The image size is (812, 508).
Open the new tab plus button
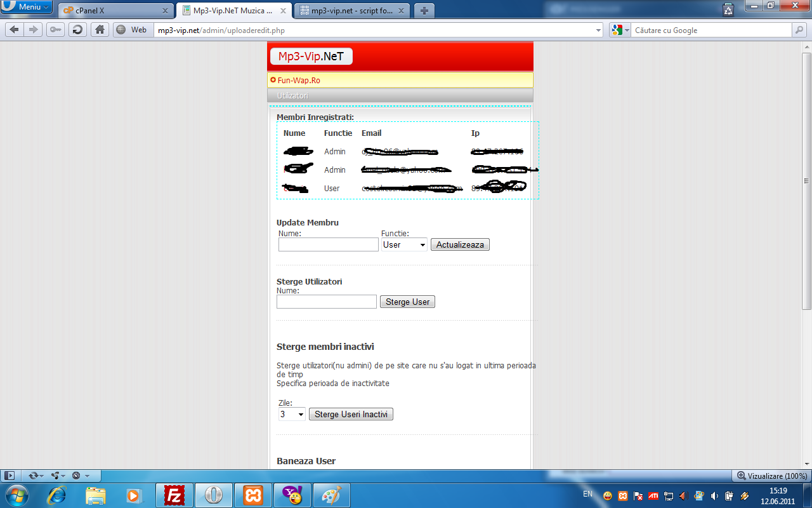[x=424, y=10]
